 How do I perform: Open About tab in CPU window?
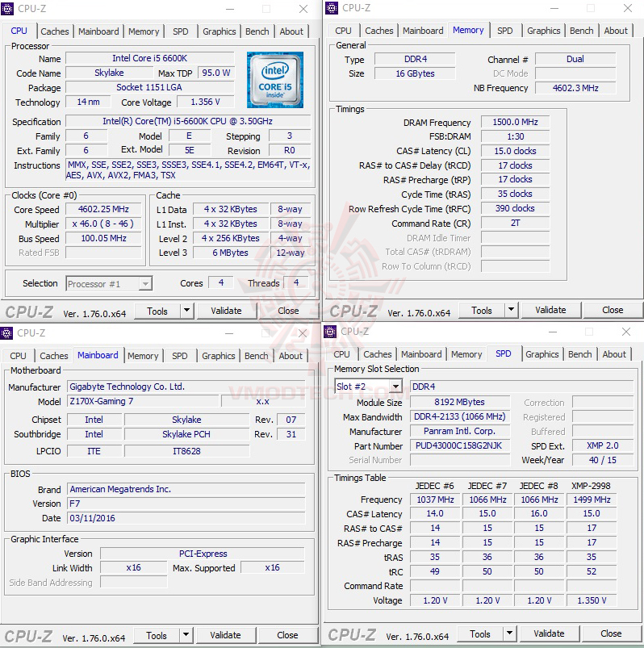(x=291, y=31)
